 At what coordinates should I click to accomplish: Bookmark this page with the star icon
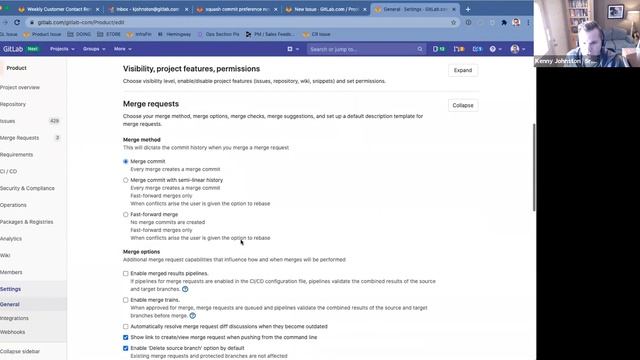(x=453, y=22)
